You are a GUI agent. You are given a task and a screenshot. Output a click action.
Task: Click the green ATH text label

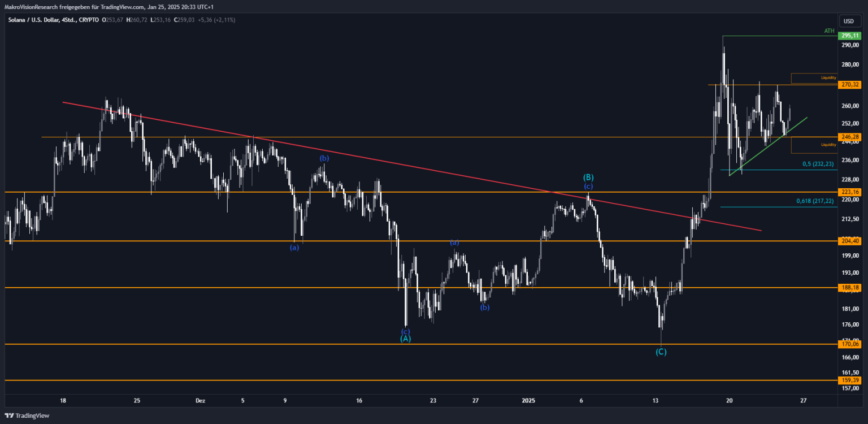click(x=829, y=31)
